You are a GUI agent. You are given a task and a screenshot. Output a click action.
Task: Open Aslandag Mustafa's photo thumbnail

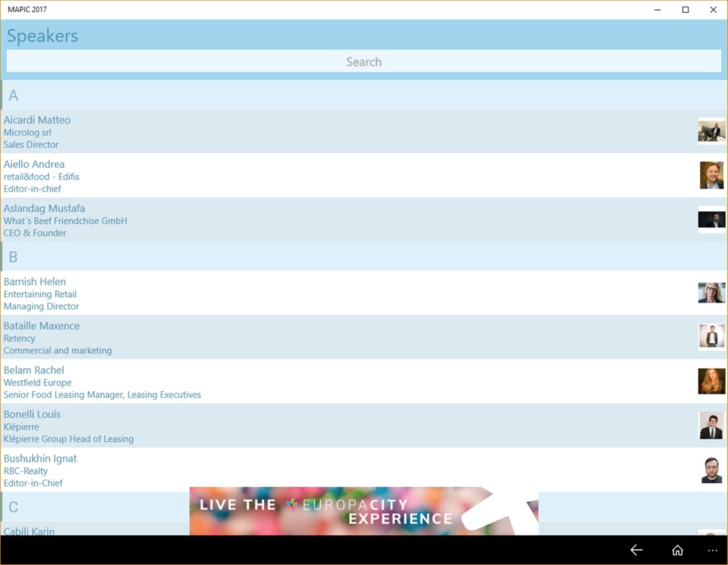click(x=711, y=220)
